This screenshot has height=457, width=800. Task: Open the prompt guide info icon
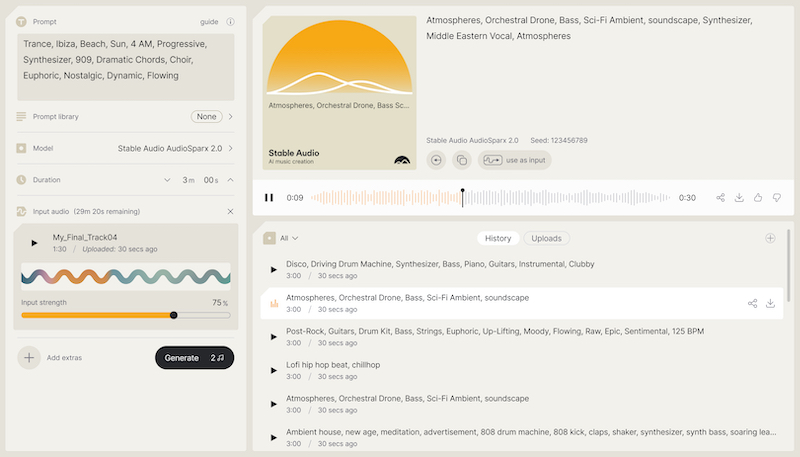pyautogui.click(x=231, y=21)
